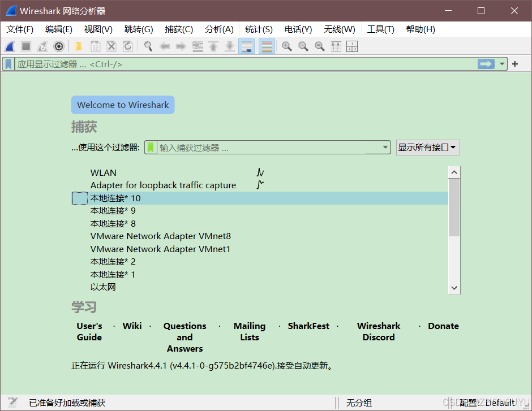Open 显示所有接口 dropdown

click(428, 148)
